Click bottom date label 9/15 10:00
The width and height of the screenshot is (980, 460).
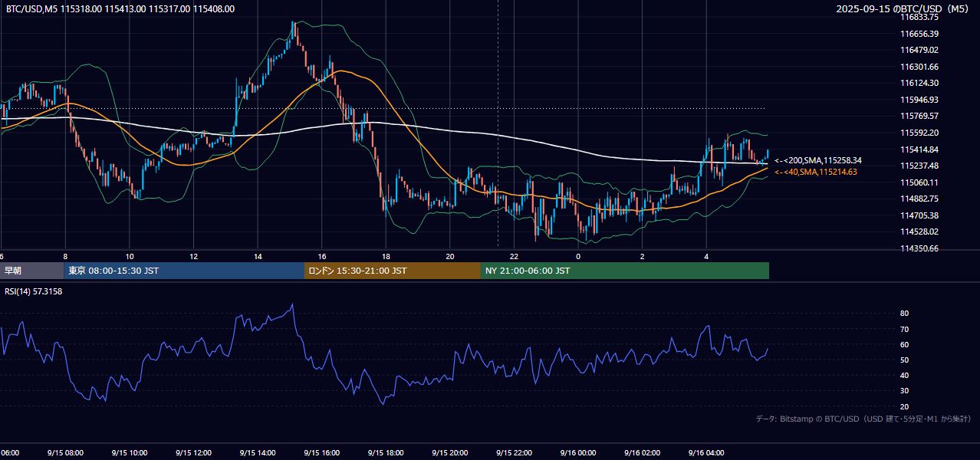click(130, 452)
